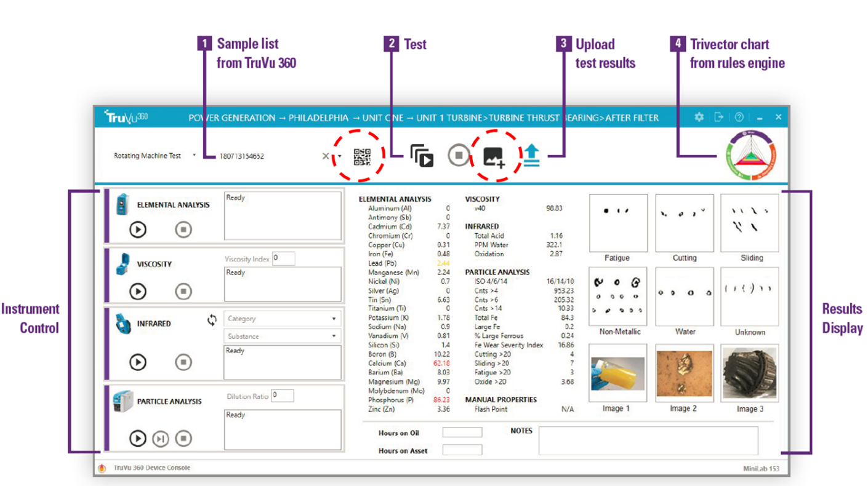
Task: Step forward in Particle Analysis
Action: coord(161,439)
